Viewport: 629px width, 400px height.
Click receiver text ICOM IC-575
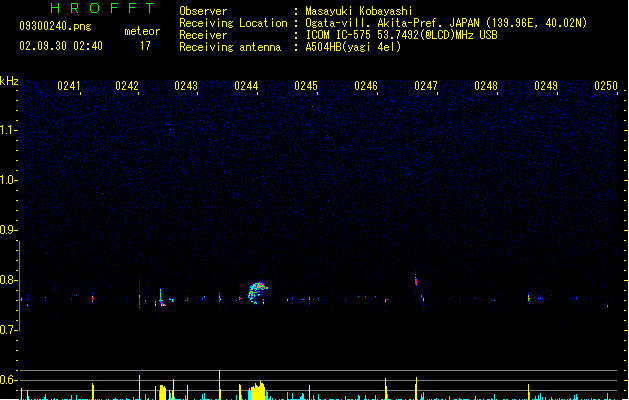[339, 35]
